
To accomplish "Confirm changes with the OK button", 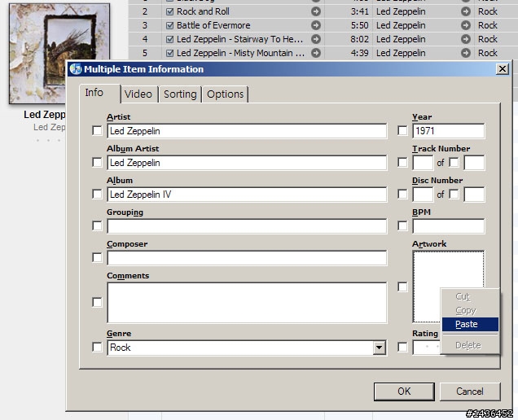I will click(x=404, y=392).
